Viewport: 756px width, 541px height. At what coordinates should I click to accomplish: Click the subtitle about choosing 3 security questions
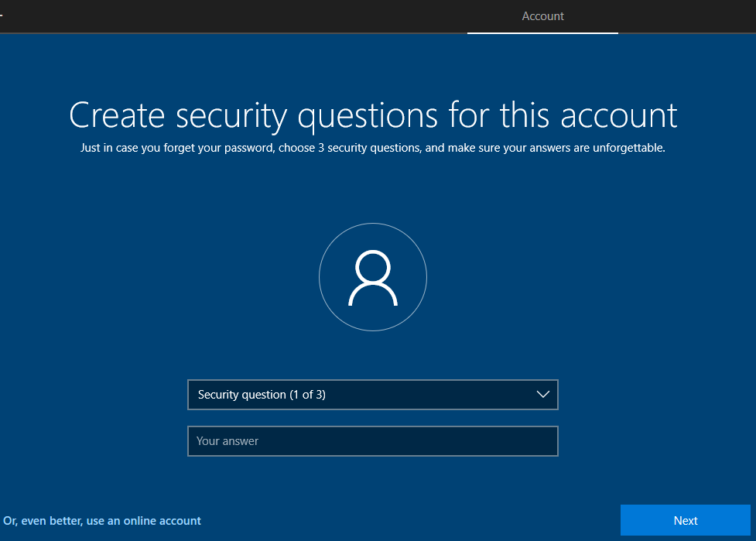pos(373,148)
